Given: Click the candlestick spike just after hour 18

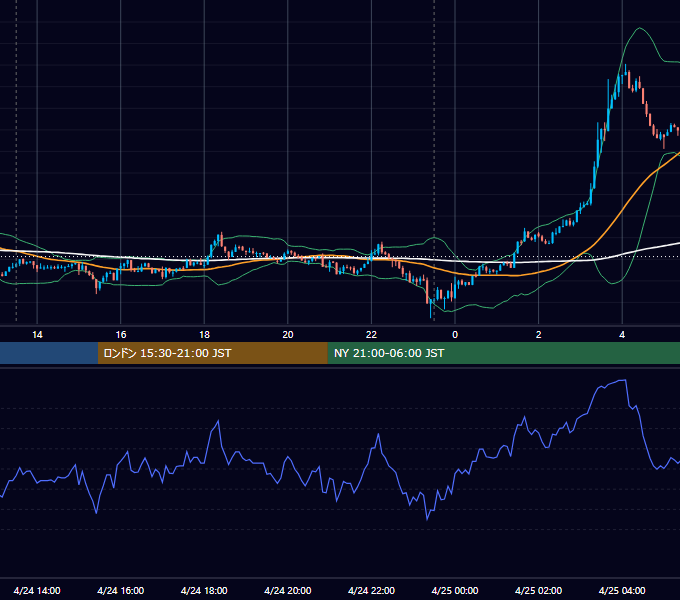Looking at the screenshot, I should tap(221, 235).
